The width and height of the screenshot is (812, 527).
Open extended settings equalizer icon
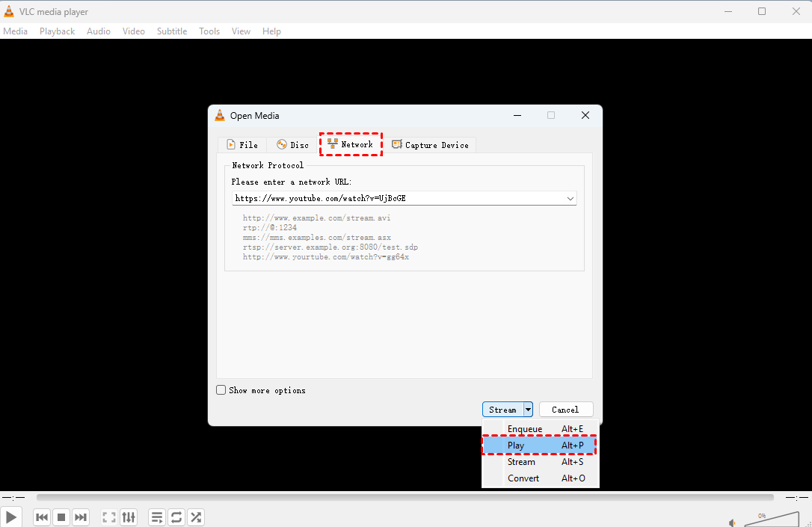(x=129, y=517)
